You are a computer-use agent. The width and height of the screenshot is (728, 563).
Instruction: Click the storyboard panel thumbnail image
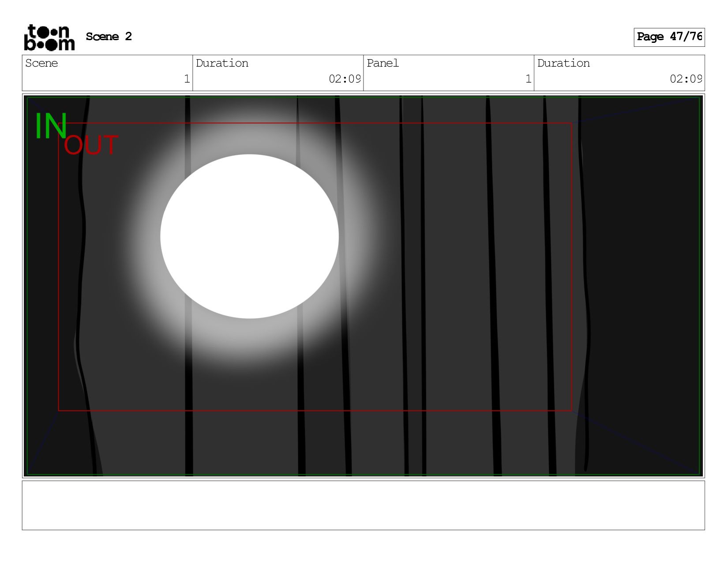point(363,285)
